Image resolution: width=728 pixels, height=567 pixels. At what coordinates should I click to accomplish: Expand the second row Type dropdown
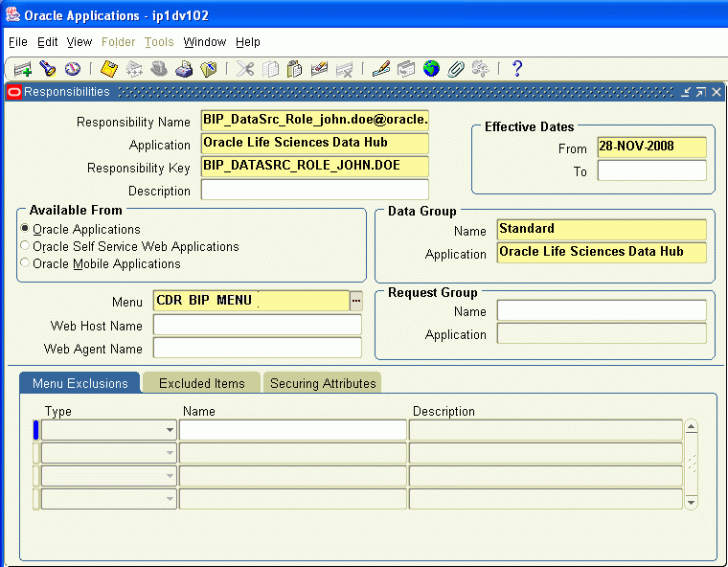point(170,453)
